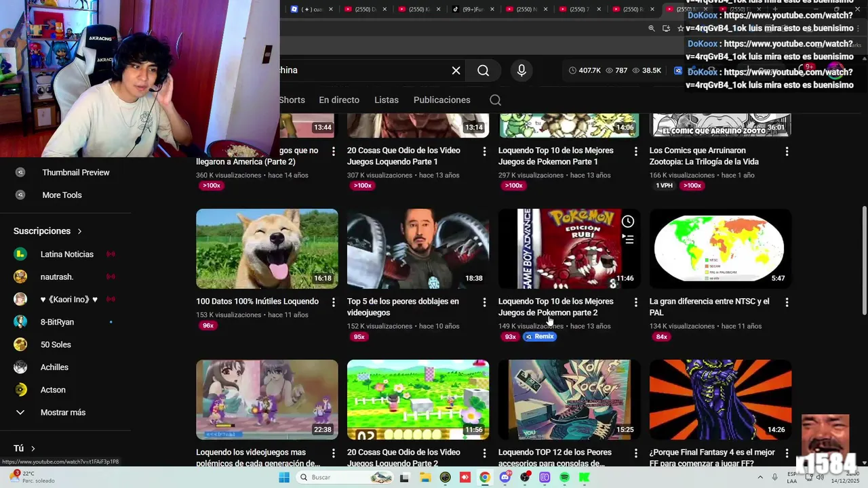Click the Thumbnail Preview sidebar icon
The width and height of the screenshot is (868, 488).
coord(20,172)
